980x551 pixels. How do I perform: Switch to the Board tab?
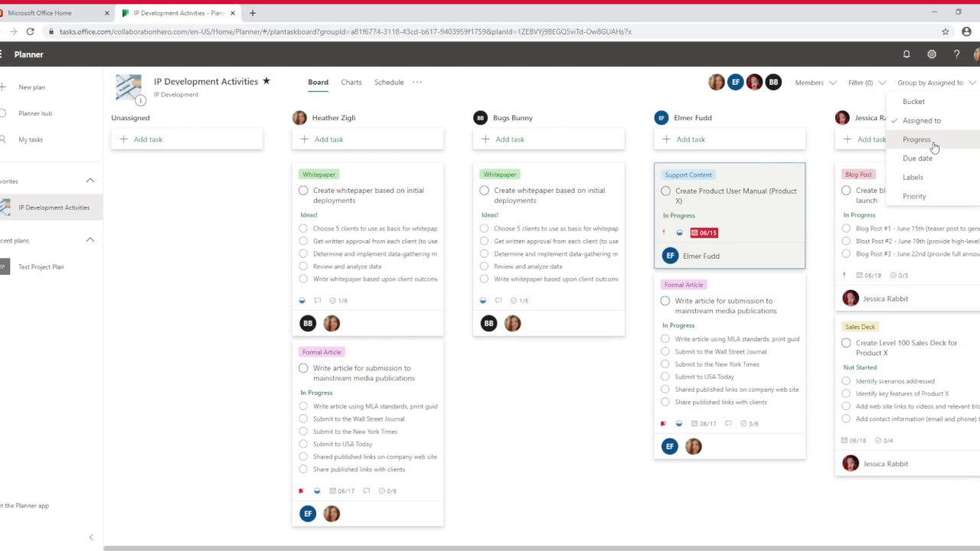point(318,82)
